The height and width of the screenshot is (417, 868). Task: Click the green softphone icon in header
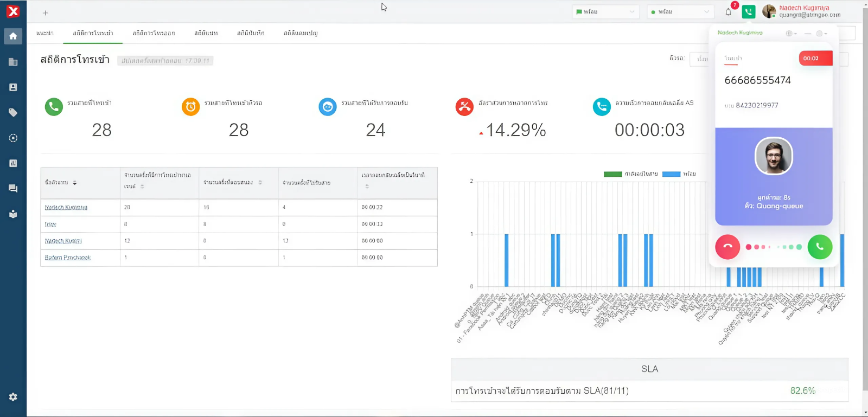(x=749, y=12)
